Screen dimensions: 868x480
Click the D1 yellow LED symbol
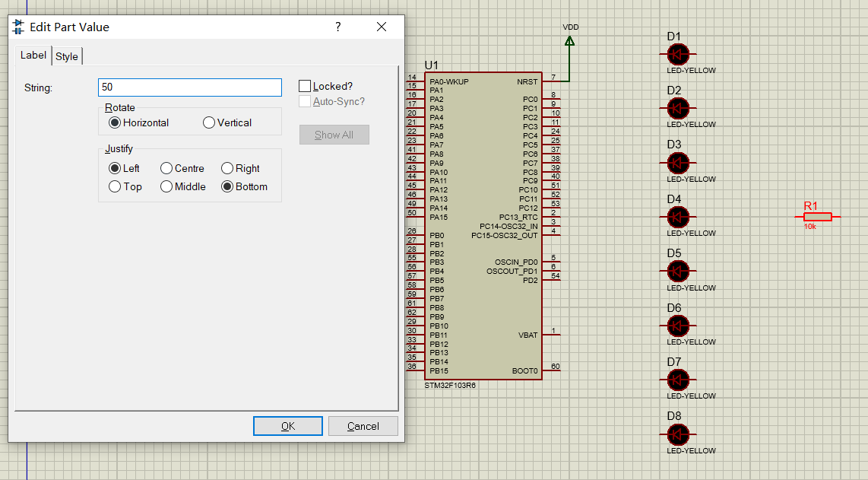tap(678, 54)
